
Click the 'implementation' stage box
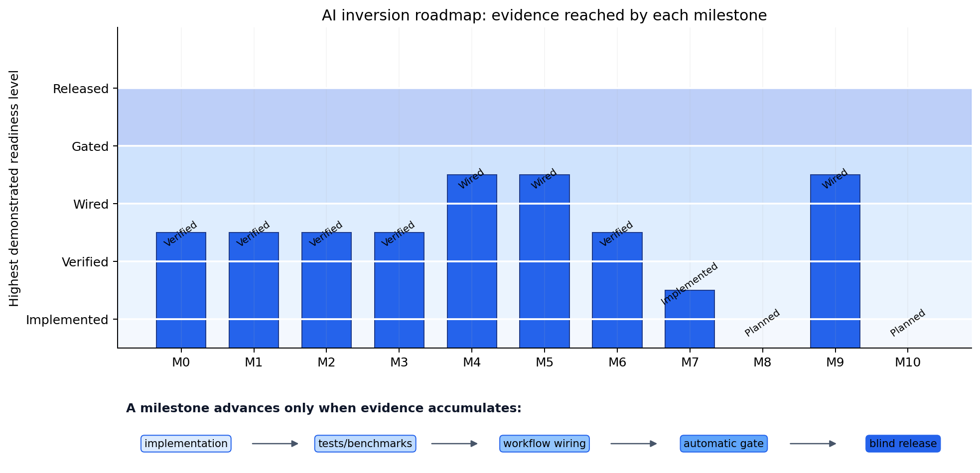pos(186,444)
